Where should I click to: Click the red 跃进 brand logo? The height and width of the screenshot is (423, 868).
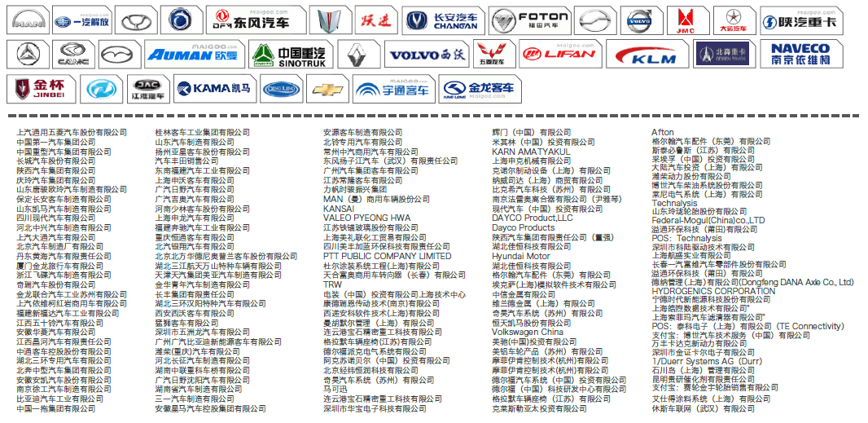[x=376, y=20]
